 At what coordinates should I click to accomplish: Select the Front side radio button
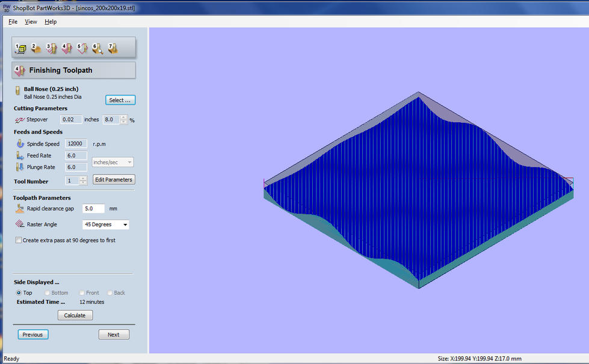[x=81, y=292]
